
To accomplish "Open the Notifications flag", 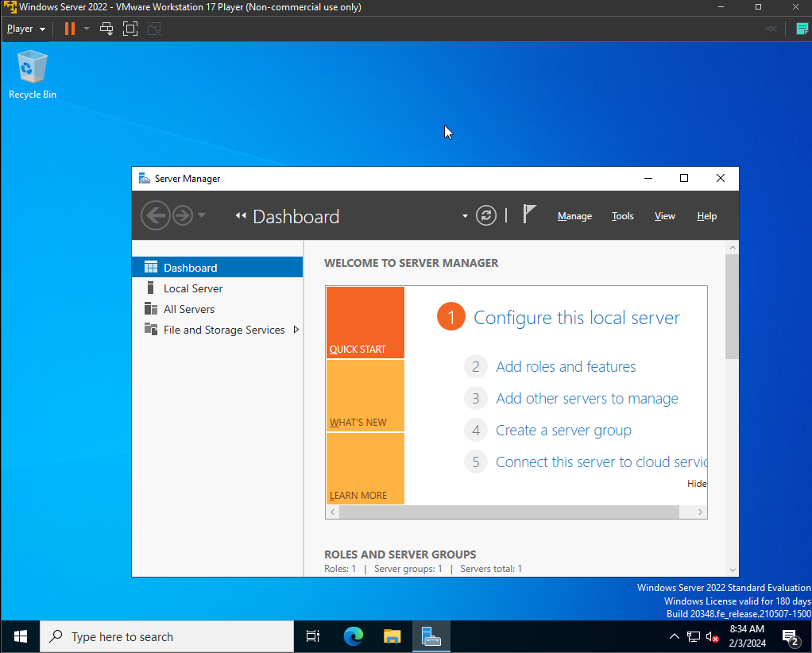I will tap(528, 214).
